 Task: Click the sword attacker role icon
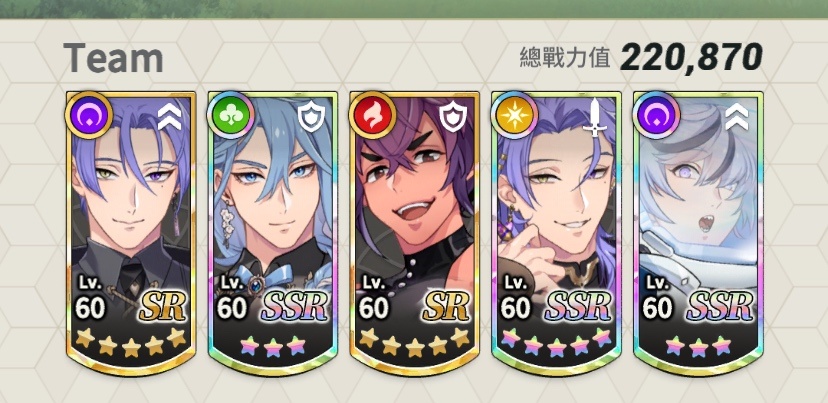click(595, 117)
